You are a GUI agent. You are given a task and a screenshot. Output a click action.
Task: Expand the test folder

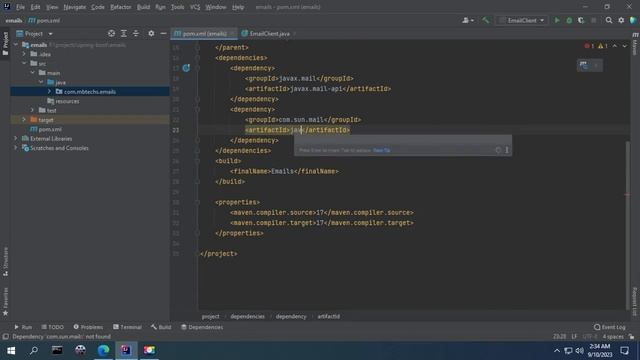(33, 110)
